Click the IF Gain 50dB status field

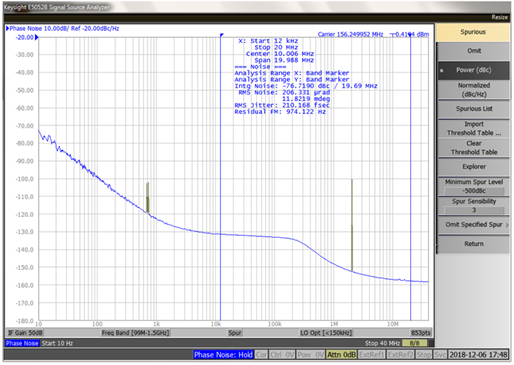point(25,333)
